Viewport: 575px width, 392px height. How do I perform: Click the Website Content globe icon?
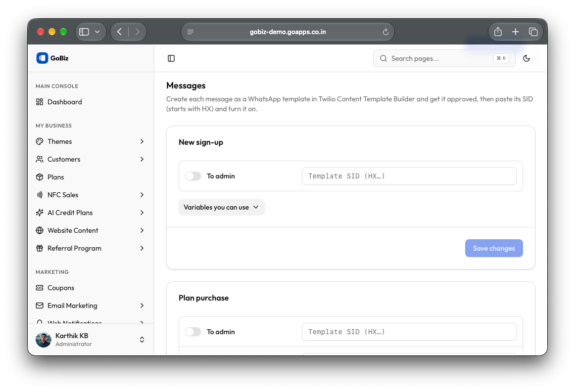(40, 230)
